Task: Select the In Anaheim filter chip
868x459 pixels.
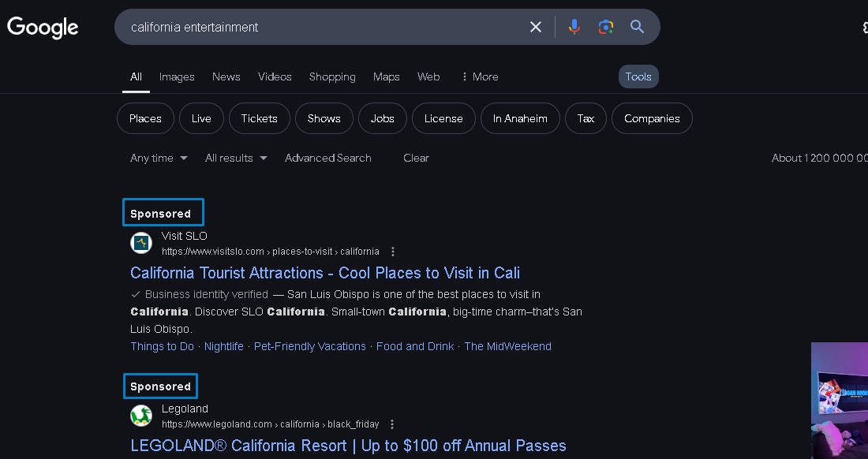Action: click(520, 118)
